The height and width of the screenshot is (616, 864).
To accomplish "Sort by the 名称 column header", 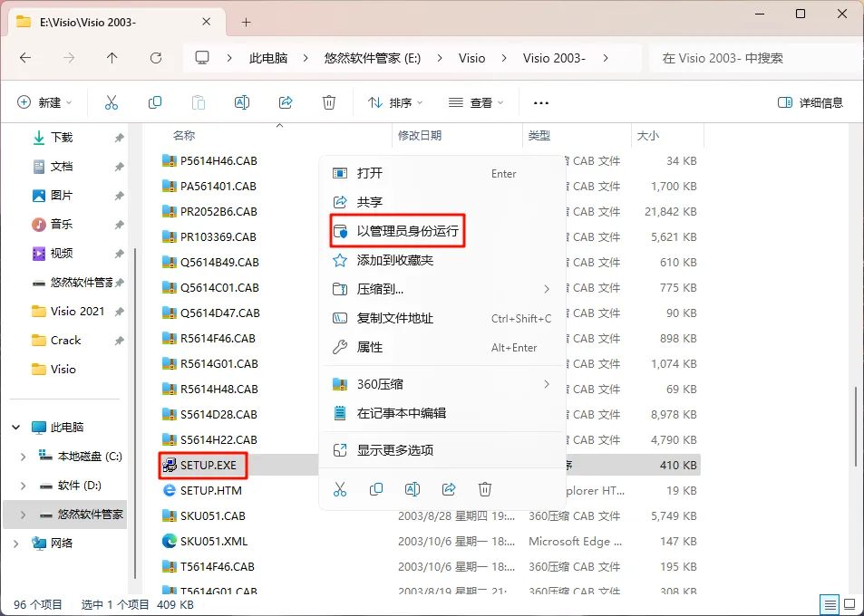I will tap(184, 135).
